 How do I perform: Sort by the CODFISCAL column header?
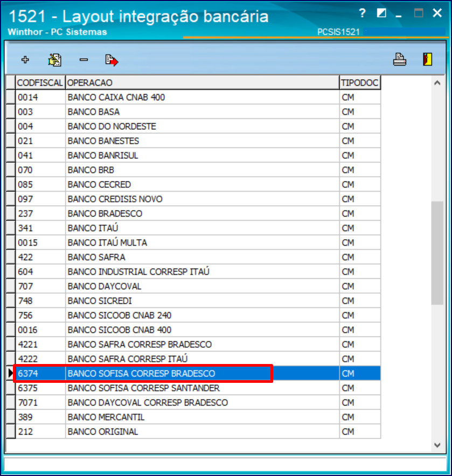tap(40, 82)
